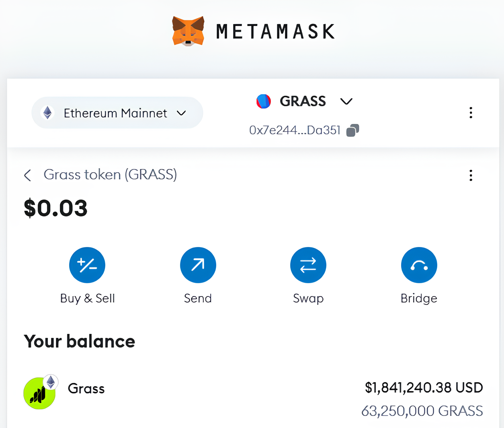Click the $0.03 token price
This screenshot has height=428, width=504.
(55, 208)
